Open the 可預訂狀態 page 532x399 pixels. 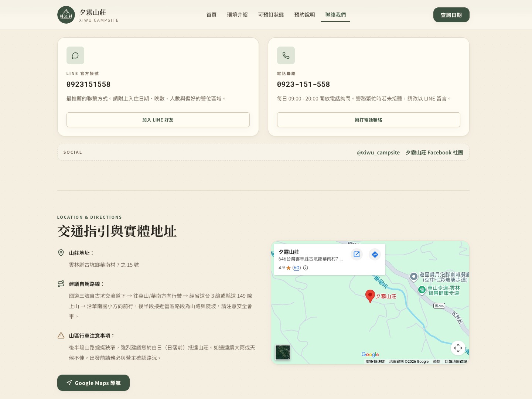click(x=271, y=15)
